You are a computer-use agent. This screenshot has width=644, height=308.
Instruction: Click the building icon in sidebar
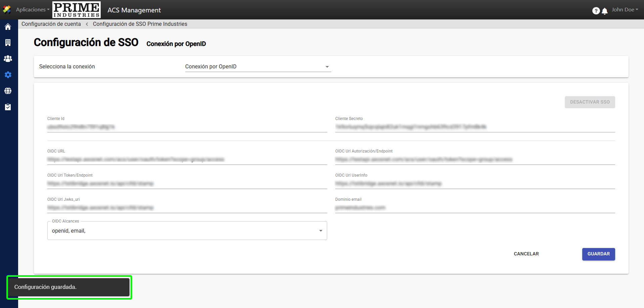8,43
